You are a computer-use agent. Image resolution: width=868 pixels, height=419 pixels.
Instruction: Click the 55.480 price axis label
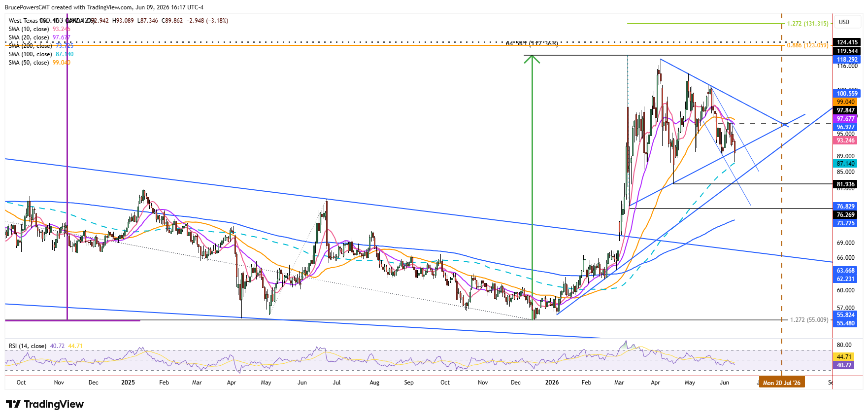(x=846, y=323)
